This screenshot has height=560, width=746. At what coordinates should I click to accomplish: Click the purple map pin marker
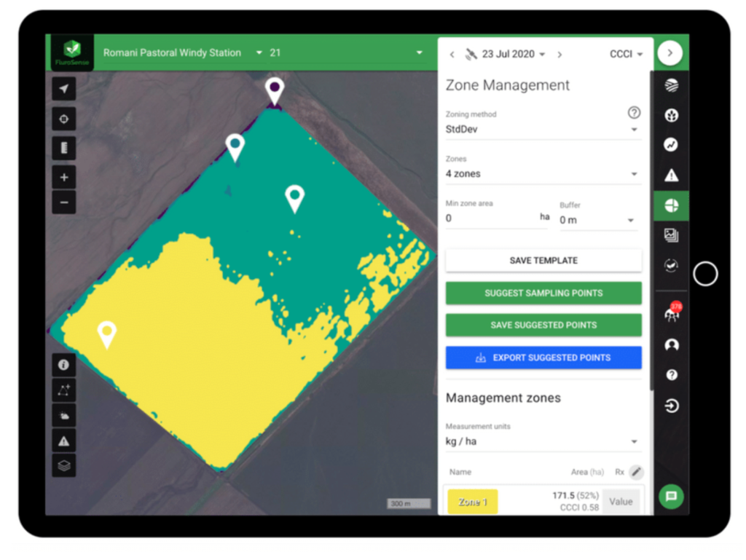tap(275, 91)
